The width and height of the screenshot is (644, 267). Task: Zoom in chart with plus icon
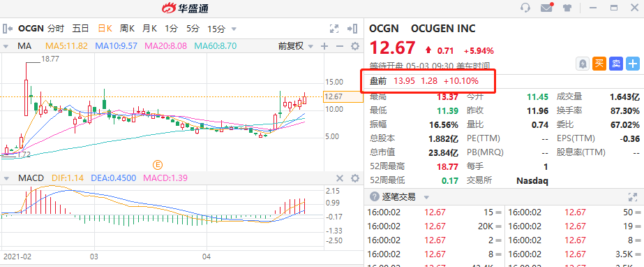pyautogui.click(x=324, y=46)
